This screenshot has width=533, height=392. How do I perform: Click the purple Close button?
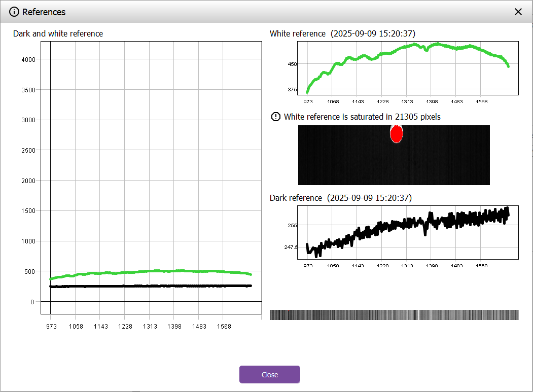click(269, 375)
